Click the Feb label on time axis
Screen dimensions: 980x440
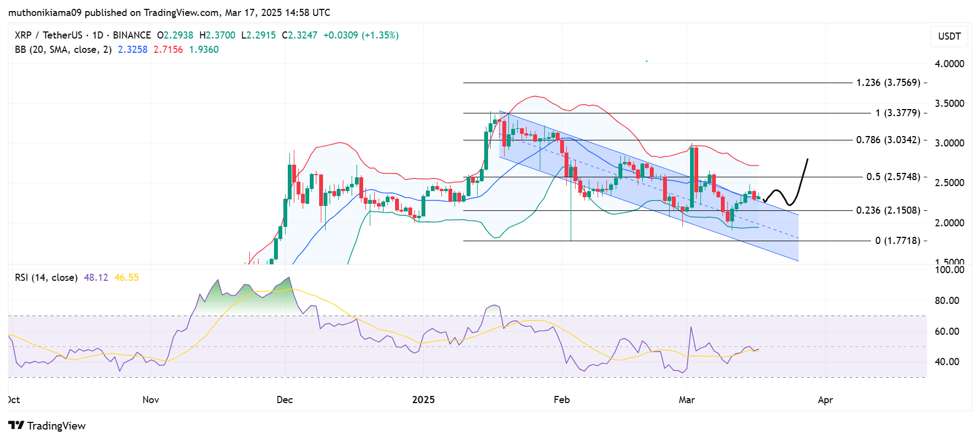pyautogui.click(x=561, y=400)
